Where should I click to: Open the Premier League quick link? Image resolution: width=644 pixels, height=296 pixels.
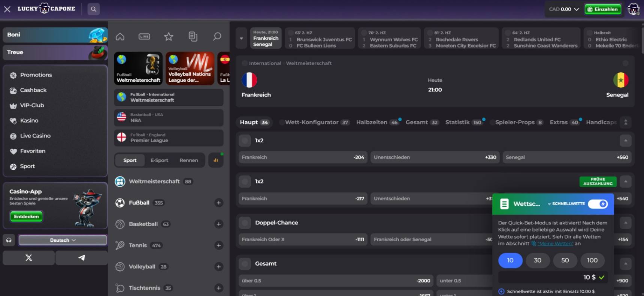click(x=169, y=138)
